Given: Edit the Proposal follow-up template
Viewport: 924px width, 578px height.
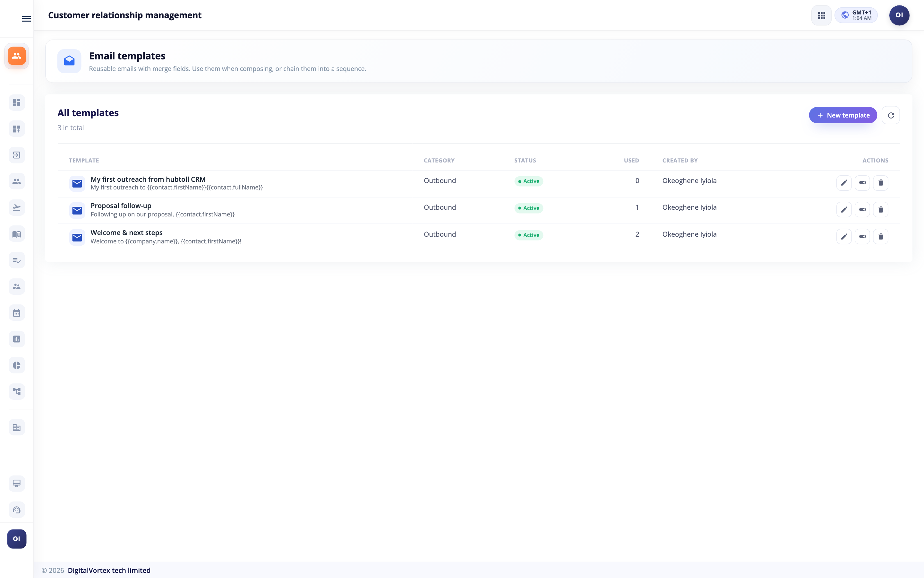Looking at the screenshot, I should 844,209.
